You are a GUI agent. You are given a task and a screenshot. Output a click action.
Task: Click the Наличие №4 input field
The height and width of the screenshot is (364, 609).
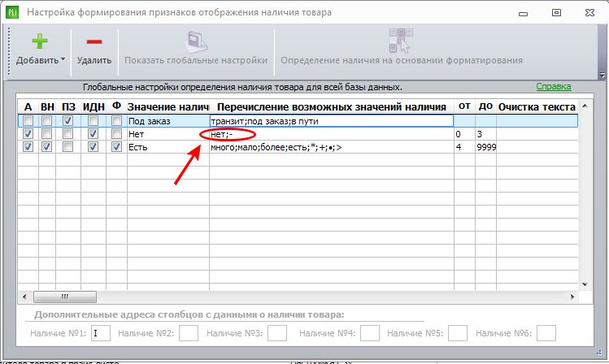(370, 333)
